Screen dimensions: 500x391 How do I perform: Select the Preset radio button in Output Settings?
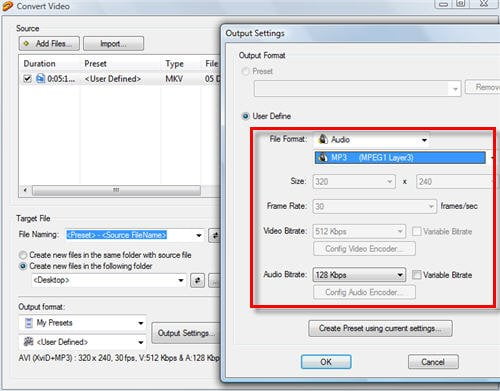point(245,71)
